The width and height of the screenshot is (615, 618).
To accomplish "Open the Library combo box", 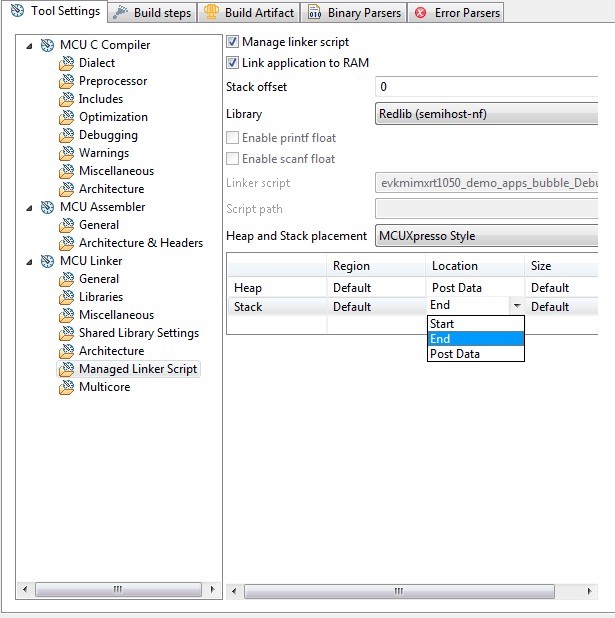I will click(x=486, y=114).
